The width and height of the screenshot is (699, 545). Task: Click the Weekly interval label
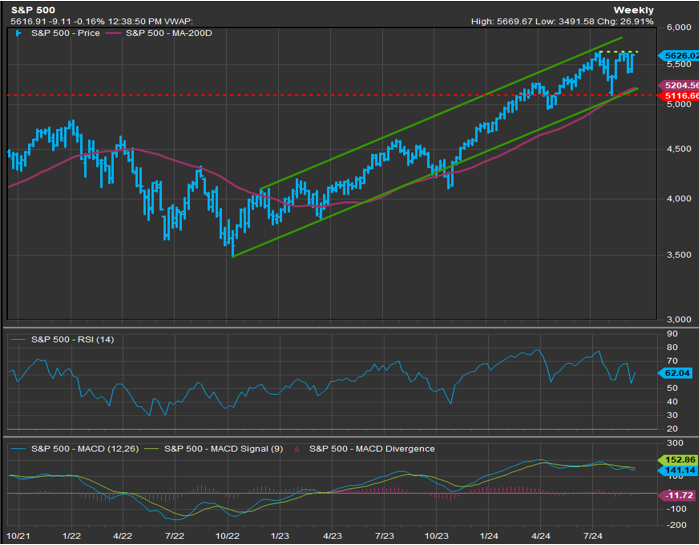pyautogui.click(x=633, y=10)
